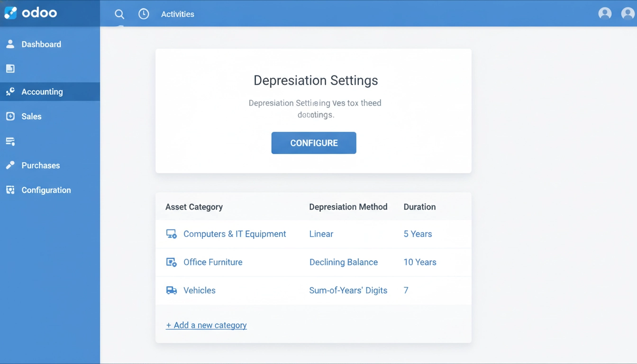Select the Vehicles duration value 7
Screen dimensions: 637x364
[406, 290]
